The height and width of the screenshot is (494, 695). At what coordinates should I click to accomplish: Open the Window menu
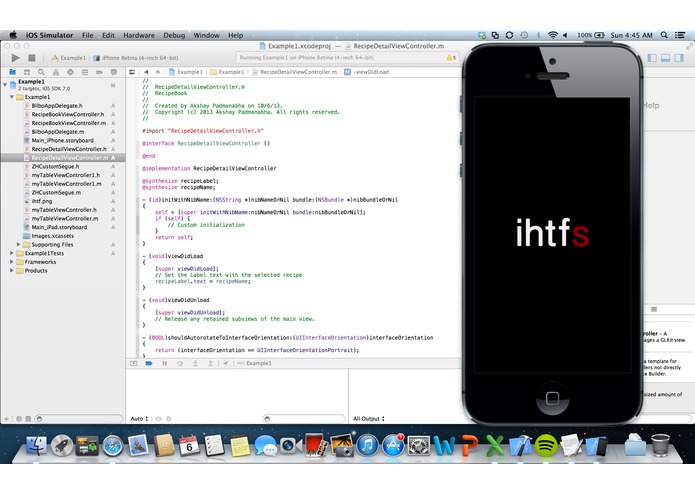207,35
